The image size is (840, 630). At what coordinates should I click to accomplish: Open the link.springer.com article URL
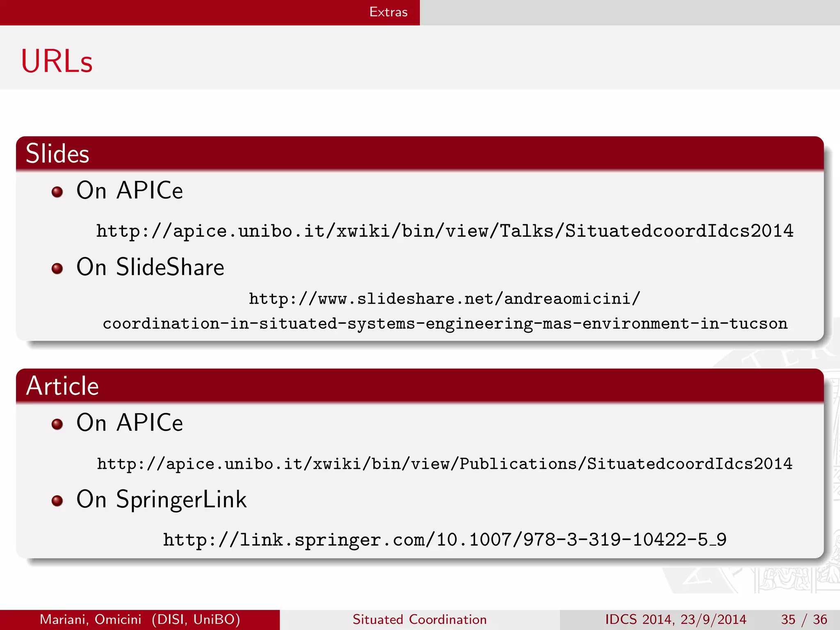point(445,540)
